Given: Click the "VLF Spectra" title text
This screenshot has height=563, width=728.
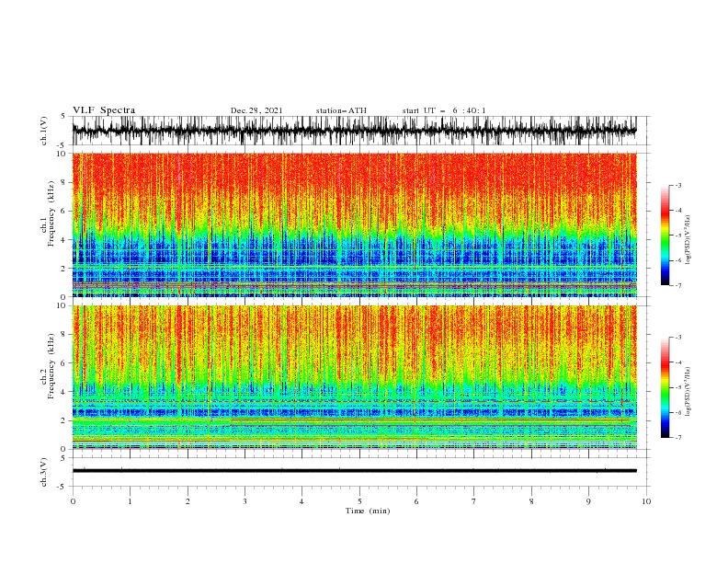Looking at the screenshot, I should coord(104,110).
